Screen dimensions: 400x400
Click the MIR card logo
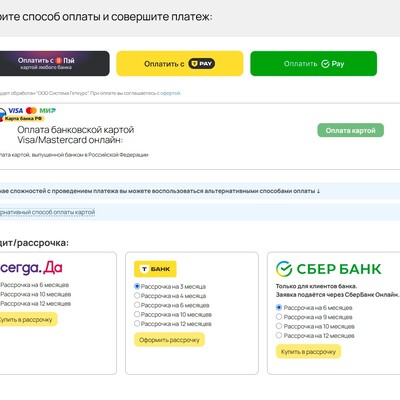click(x=48, y=110)
